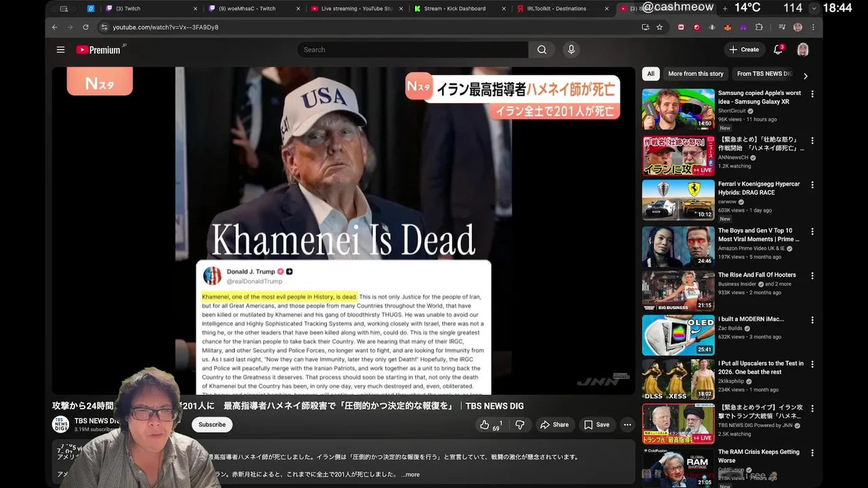Open the Extensions puzzle-piece menu

[759, 27]
